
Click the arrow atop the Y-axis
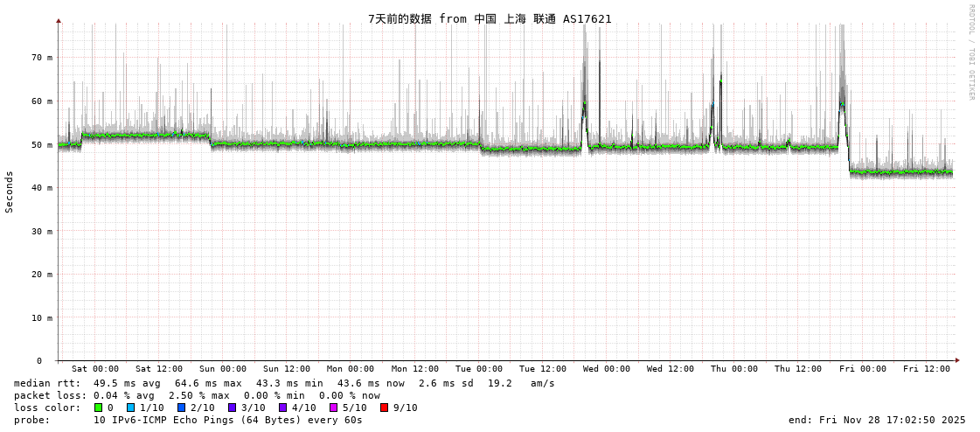(59, 20)
